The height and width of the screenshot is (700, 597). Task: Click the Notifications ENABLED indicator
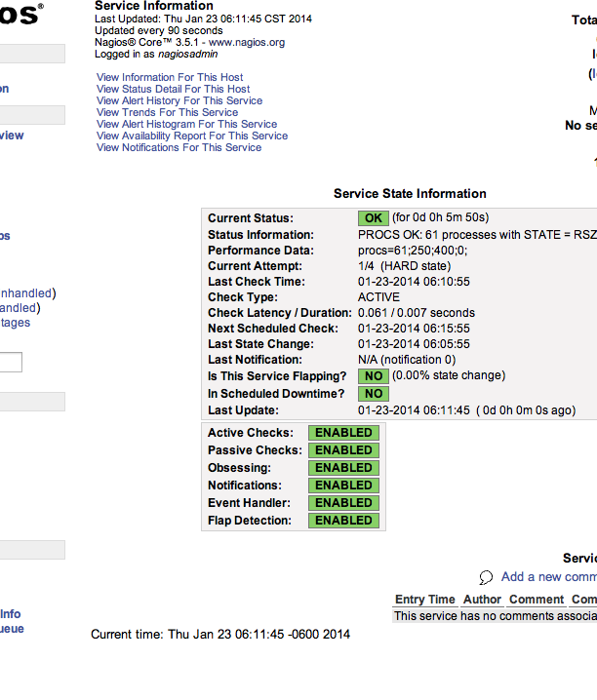[x=343, y=486]
